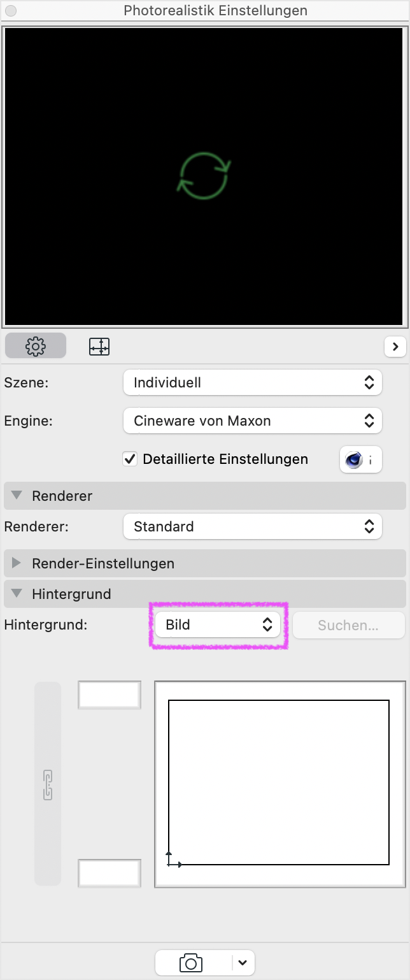Click the camera render button

coord(191,962)
